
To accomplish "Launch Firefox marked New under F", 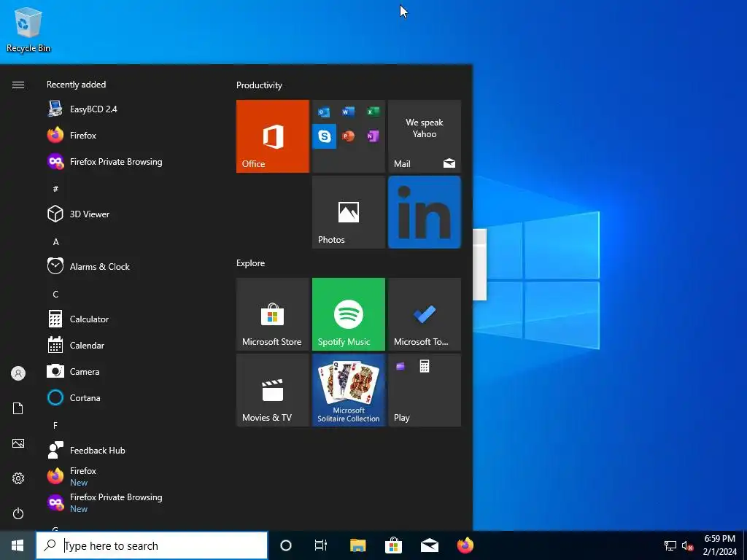I will click(128, 475).
